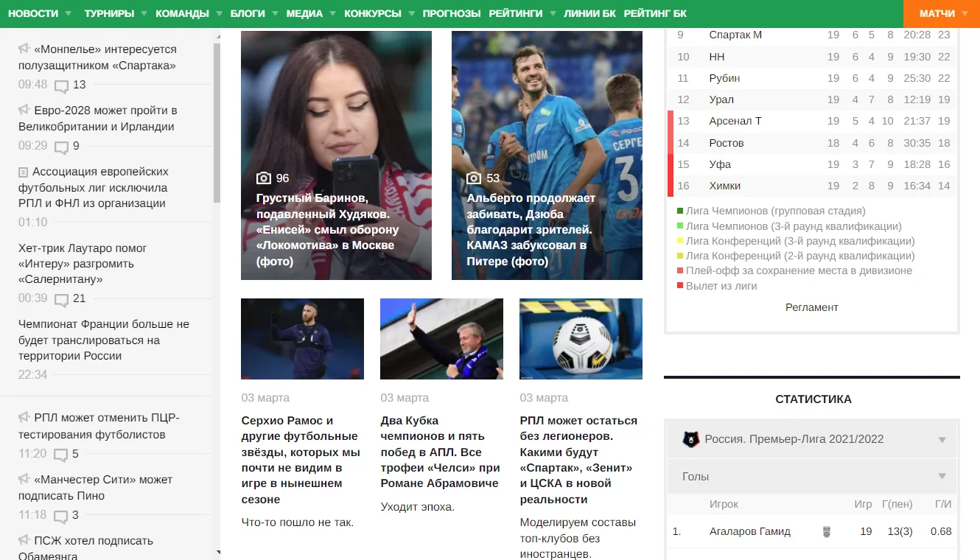Click the green Лига Чемпионов group stage legend swatch
980x560 pixels.
tap(680, 211)
